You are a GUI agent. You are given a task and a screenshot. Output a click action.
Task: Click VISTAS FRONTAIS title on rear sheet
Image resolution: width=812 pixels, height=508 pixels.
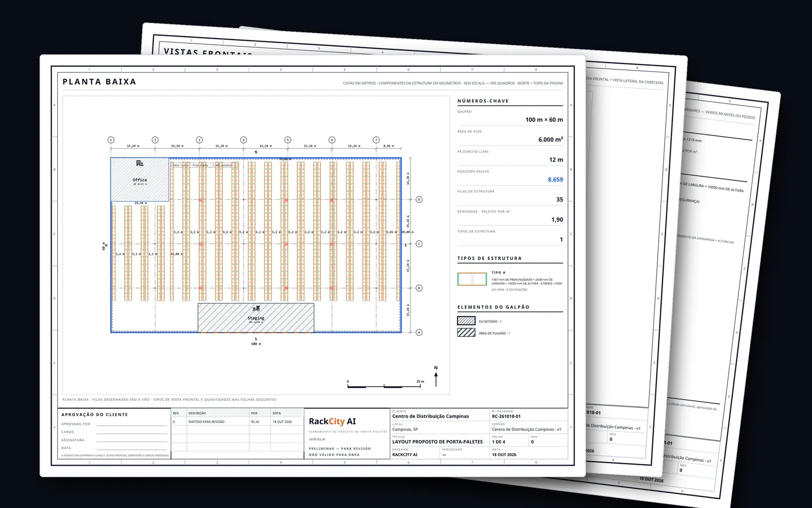pyautogui.click(x=208, y=52)
